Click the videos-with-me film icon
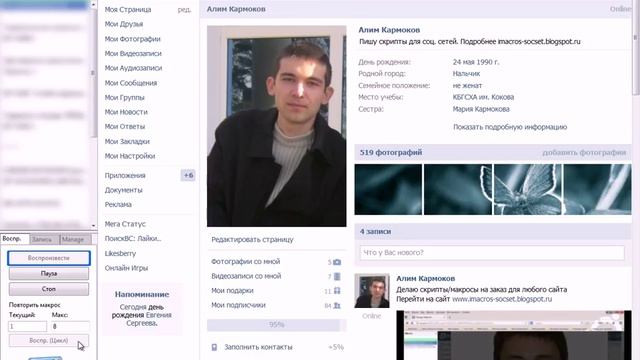Viewport: 640px width, 360px height. 337,277
